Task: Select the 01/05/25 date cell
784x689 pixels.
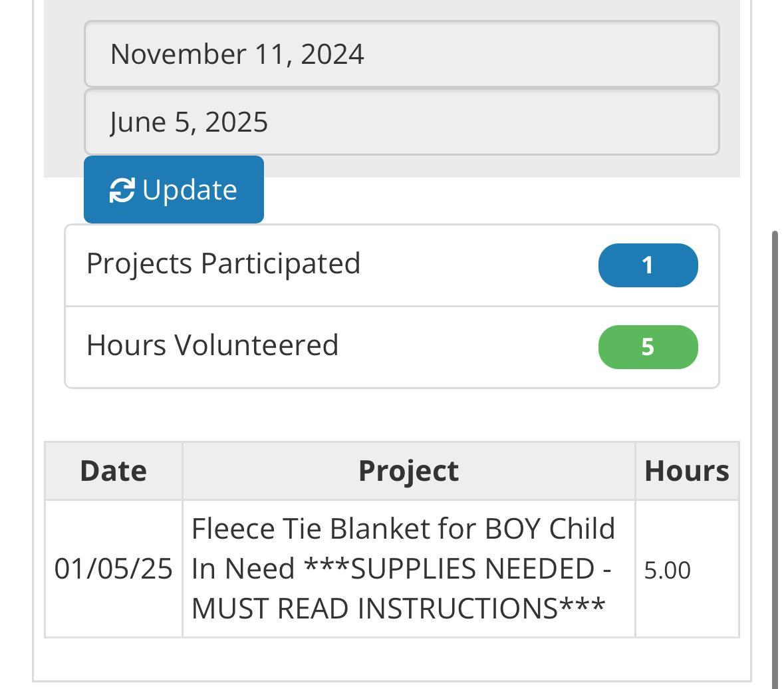Action: point(114,569)
